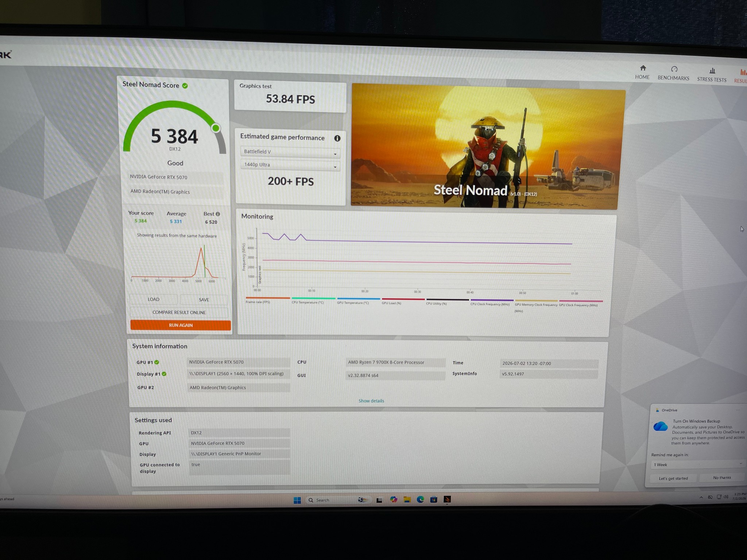Image resolution: width=747 pixels, height=560 pixels.
Task: Click the score distribution histogram
Action: (x=179, y=262)
